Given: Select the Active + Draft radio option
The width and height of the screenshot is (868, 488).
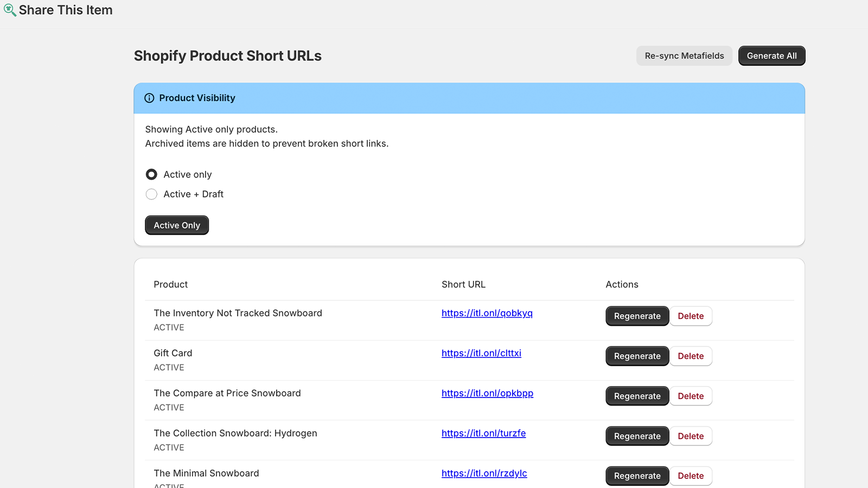Looking at the screenshot, I should (151, 194).
